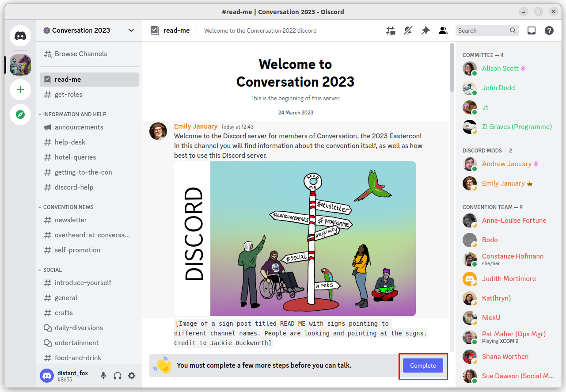Mute the notification bell for this channel

(x=408, y=30)
